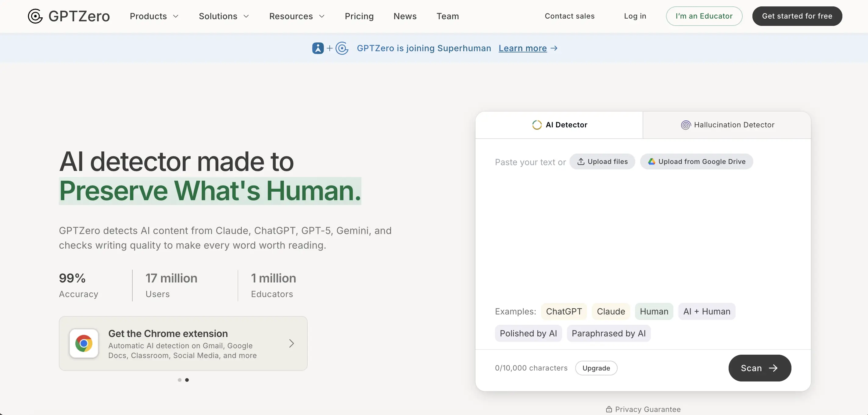Click the 0/10,000 characters counter
Viewport: 868px width, 415px height.
[531, 368]
